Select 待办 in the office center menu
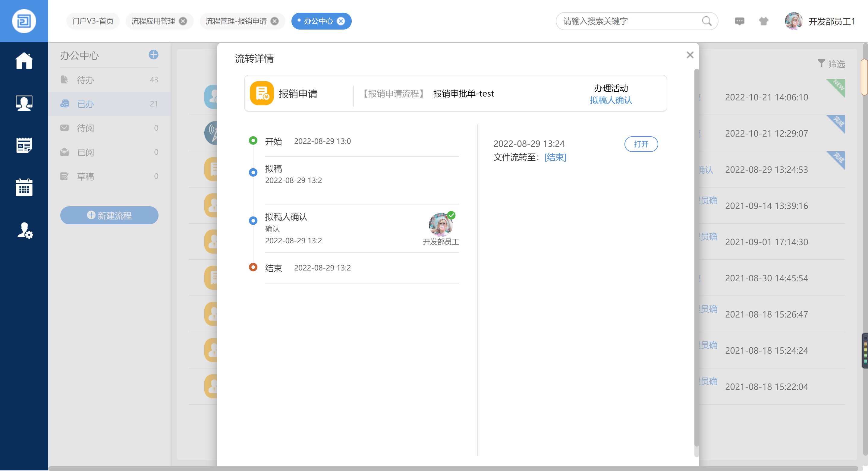This screenshot has width=868, height=471. [85, 80]
